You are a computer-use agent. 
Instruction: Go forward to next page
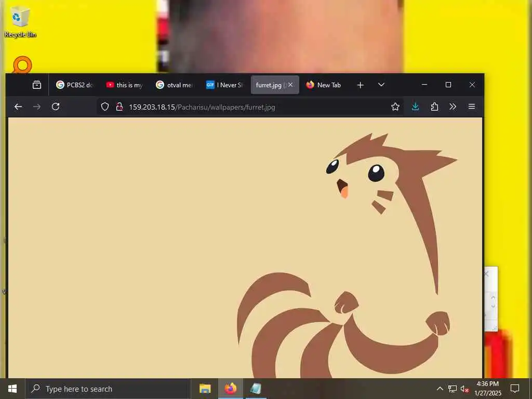37,107
